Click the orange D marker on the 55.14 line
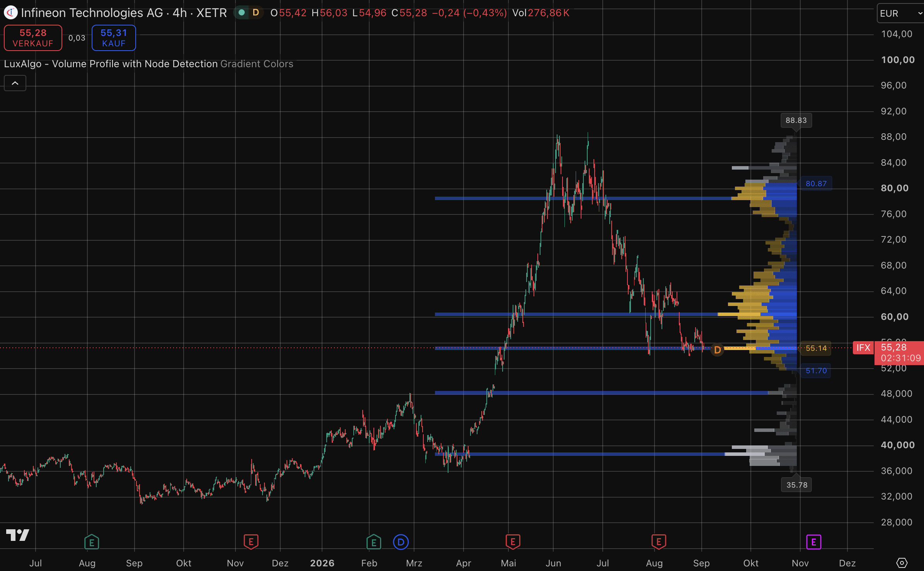924x571 pixels. coord(718,350)
